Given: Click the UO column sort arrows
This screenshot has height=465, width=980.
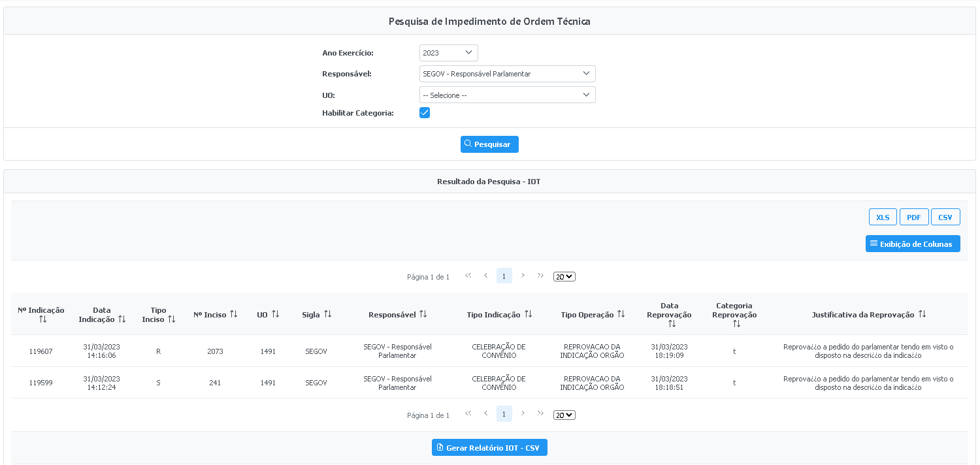Looking at the screenshot, I should pyautogui.click(x=275, y=314).
